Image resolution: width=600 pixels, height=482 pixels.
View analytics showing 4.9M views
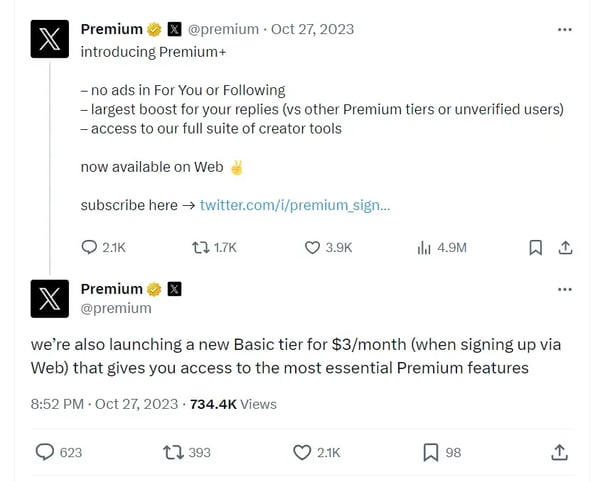coord(424,247)
